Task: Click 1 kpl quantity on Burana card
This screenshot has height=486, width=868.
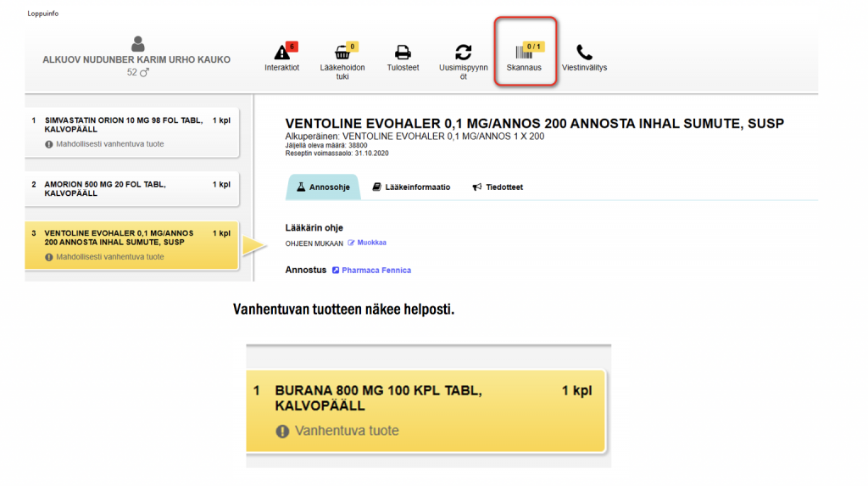Action: coord(576,391)
